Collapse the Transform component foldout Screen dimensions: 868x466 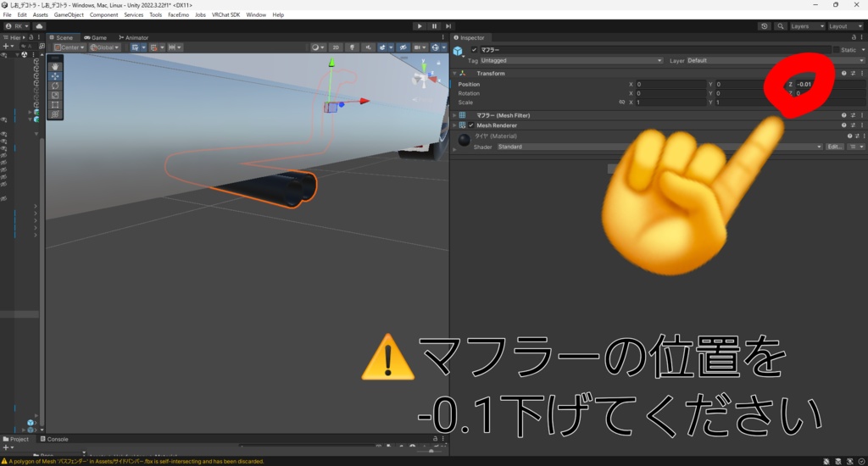454,73
